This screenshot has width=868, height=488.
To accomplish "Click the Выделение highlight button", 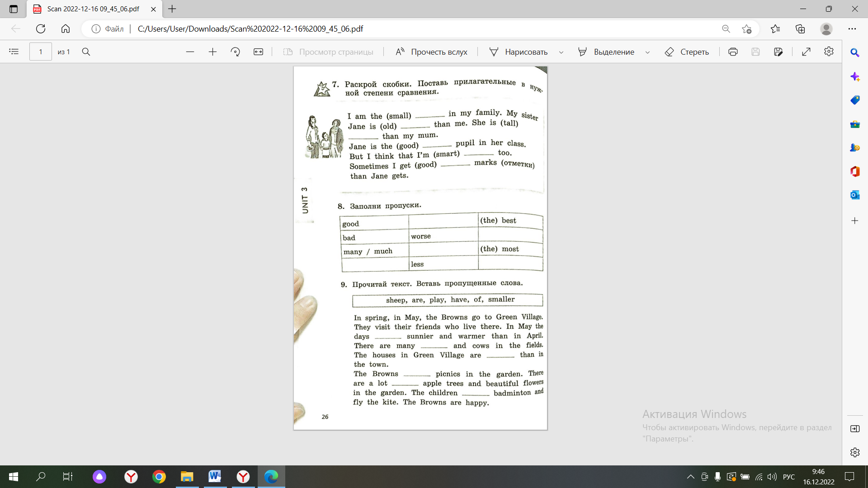I will point(606,52).
